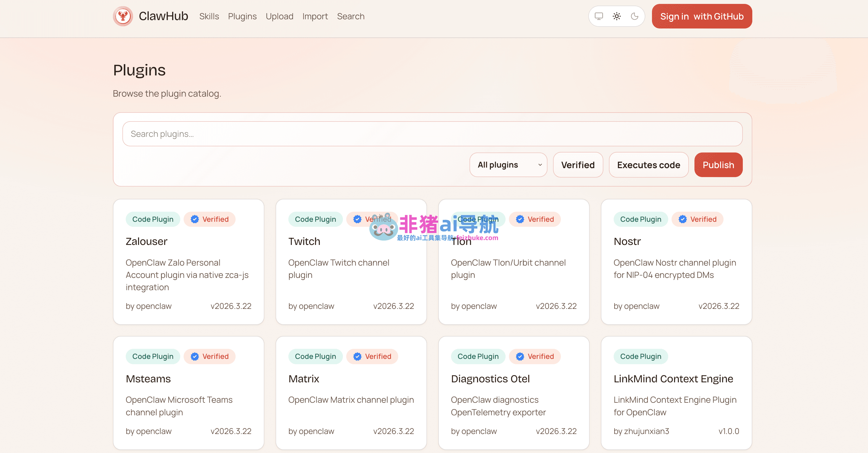Viewport: 868px width, 453px height.
Task: Open the Zalouser plugin title
Action: click(x=146, y=242)
